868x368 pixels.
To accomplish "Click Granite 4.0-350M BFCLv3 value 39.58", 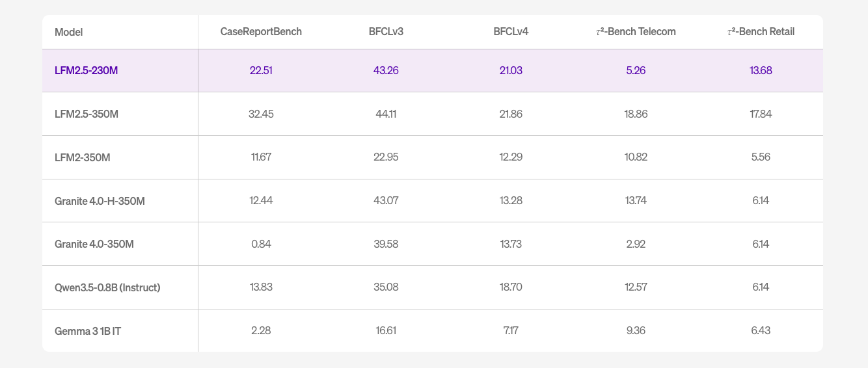I will (386, 244).
